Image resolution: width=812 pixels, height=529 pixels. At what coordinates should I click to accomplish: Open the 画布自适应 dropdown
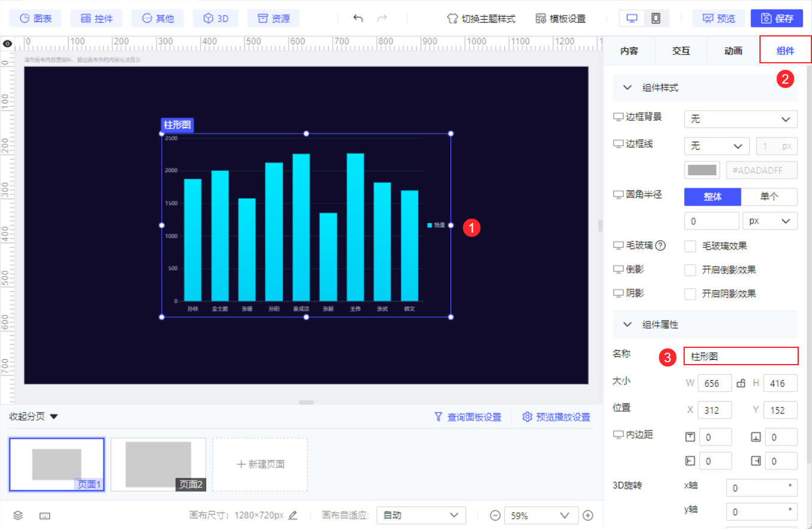pyautogui.click(x=421, y=515)
